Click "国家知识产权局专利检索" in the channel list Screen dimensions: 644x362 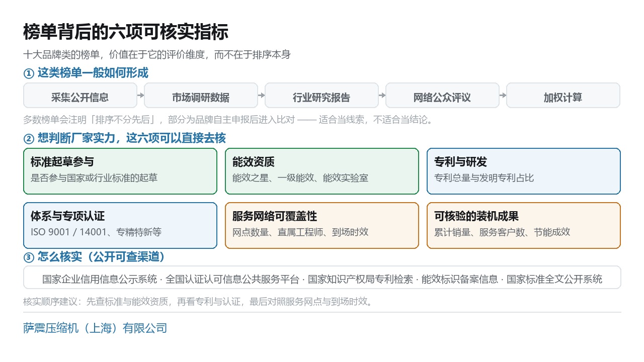360,279
